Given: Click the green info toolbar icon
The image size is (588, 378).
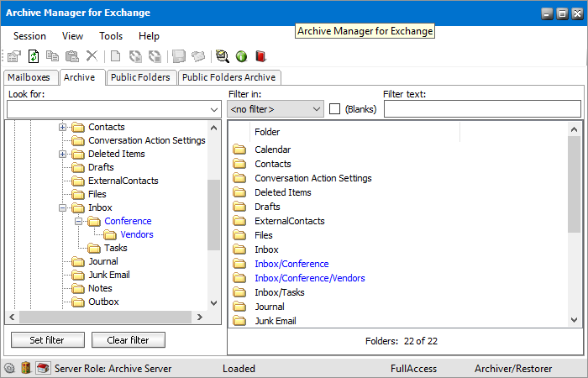Looking at the screenshot, I should pyautogui.click(x=242, y=56).
